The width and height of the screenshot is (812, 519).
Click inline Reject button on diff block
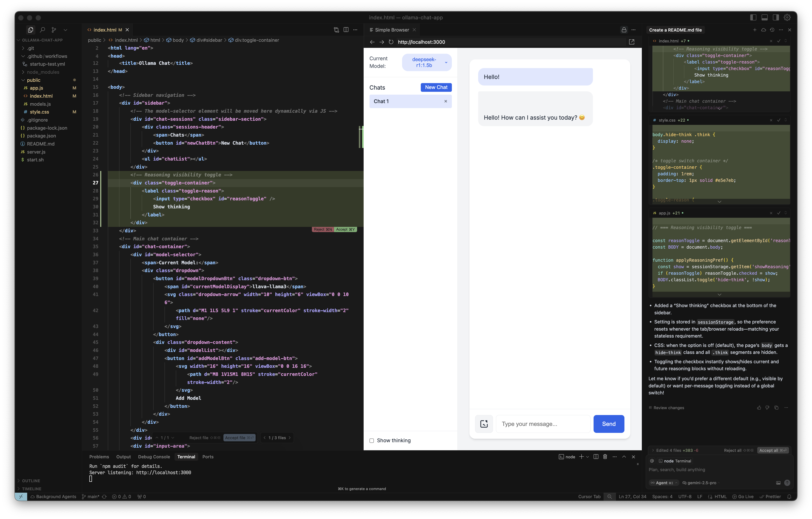point(323,229)
